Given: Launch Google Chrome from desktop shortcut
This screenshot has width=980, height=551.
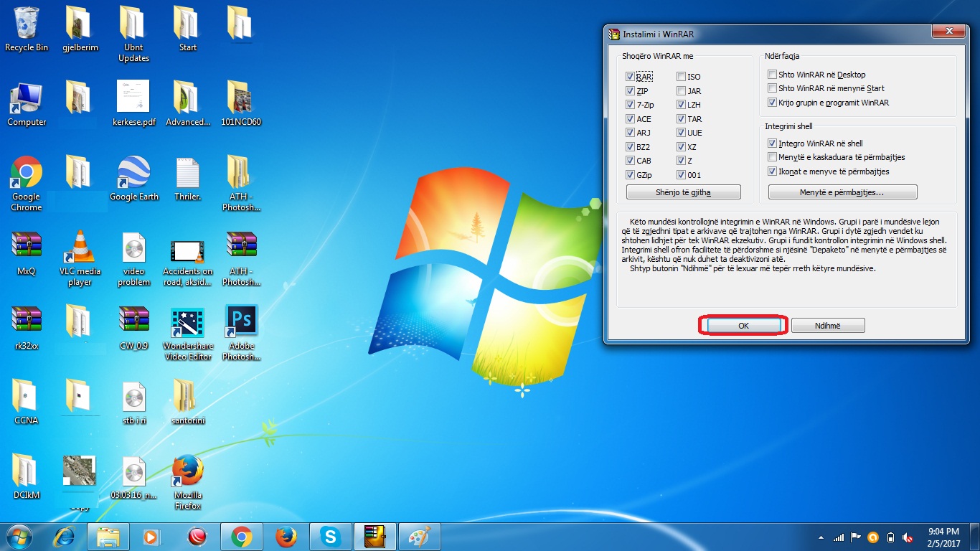Looking at the screenshot, I should point(27,184).
